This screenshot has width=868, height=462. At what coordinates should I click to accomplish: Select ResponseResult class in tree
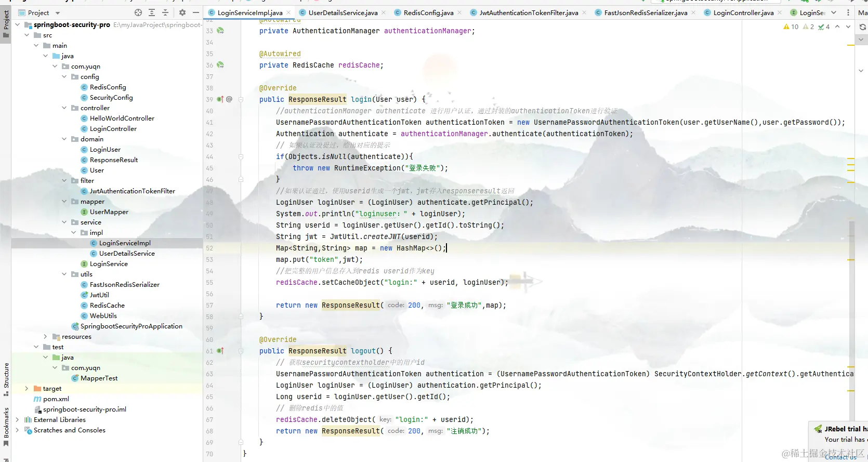pyautogui.click(x=114, y=160)
